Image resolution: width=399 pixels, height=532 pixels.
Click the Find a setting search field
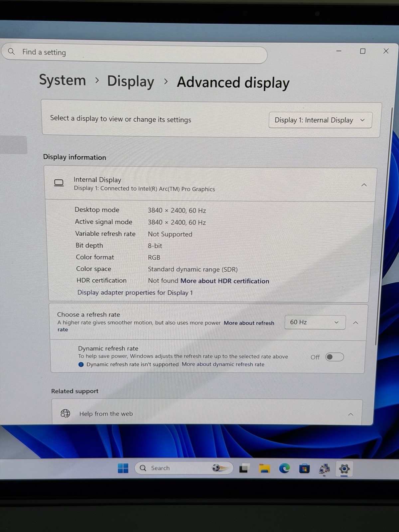(134, 53)
